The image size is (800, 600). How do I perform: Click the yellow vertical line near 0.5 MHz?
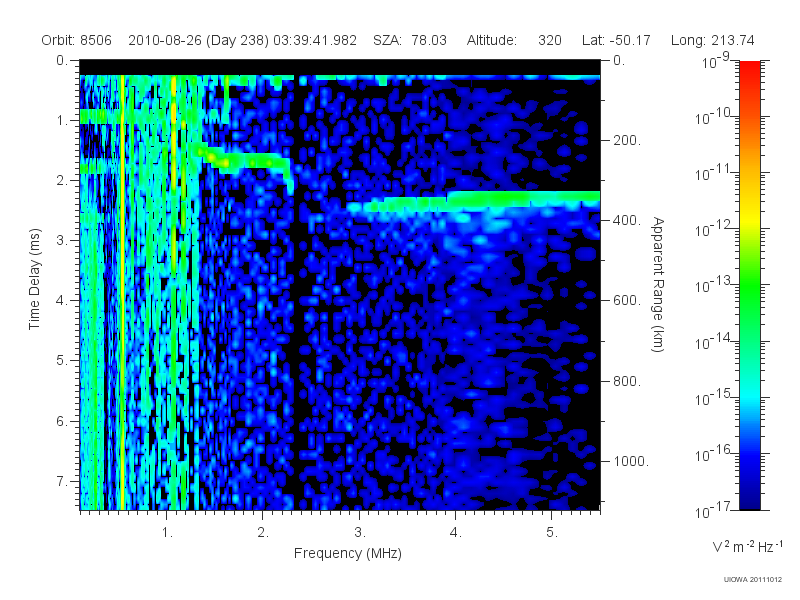click(122, 292)
